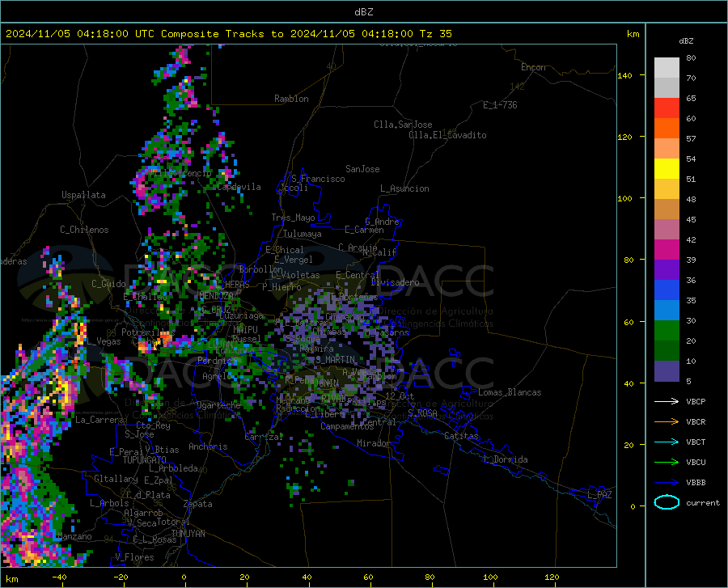Click the 'MENDOZA' city label
Image resolution: width=728 pixels, height=588 pixels.
(x=216, y=296)
